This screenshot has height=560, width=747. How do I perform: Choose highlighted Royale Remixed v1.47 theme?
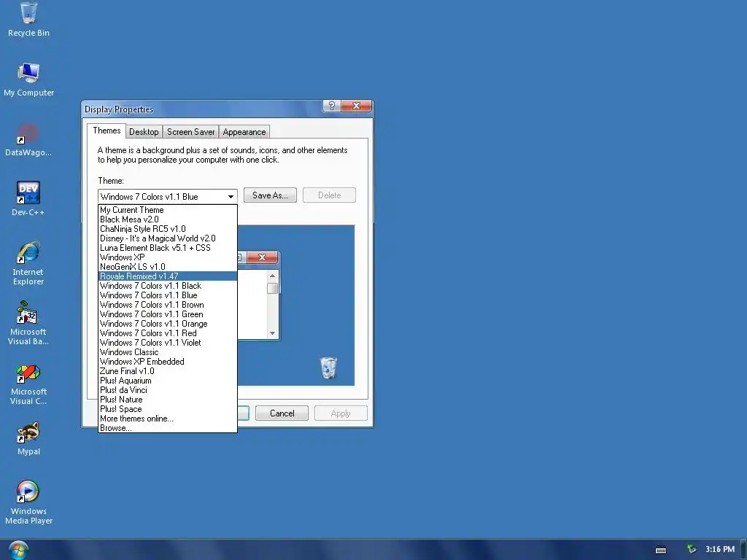[168, 276]
